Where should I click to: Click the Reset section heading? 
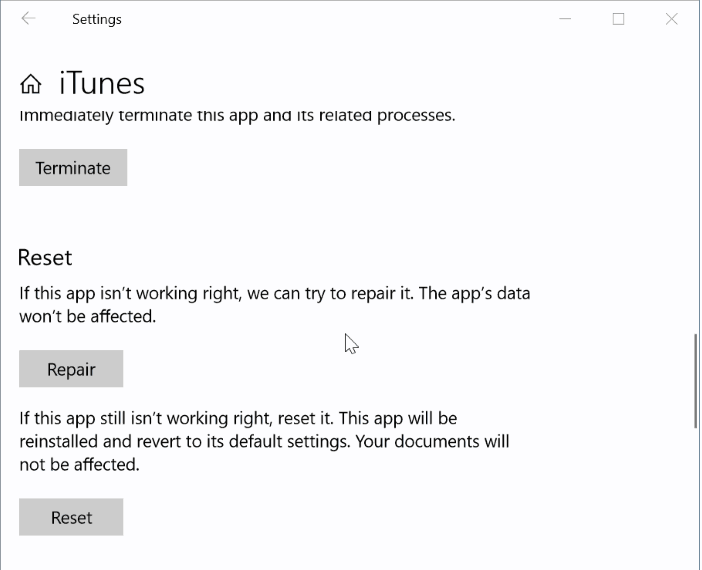[45, 257]
